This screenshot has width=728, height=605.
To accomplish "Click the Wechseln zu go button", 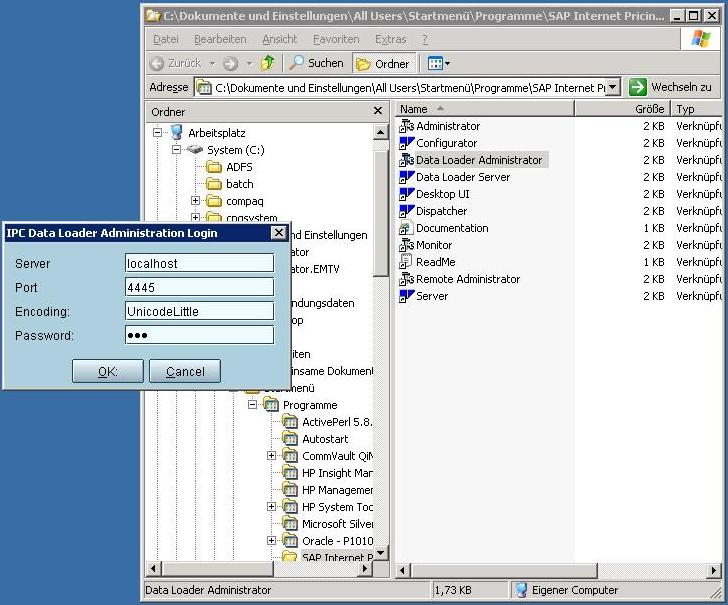I will (670, 87).
